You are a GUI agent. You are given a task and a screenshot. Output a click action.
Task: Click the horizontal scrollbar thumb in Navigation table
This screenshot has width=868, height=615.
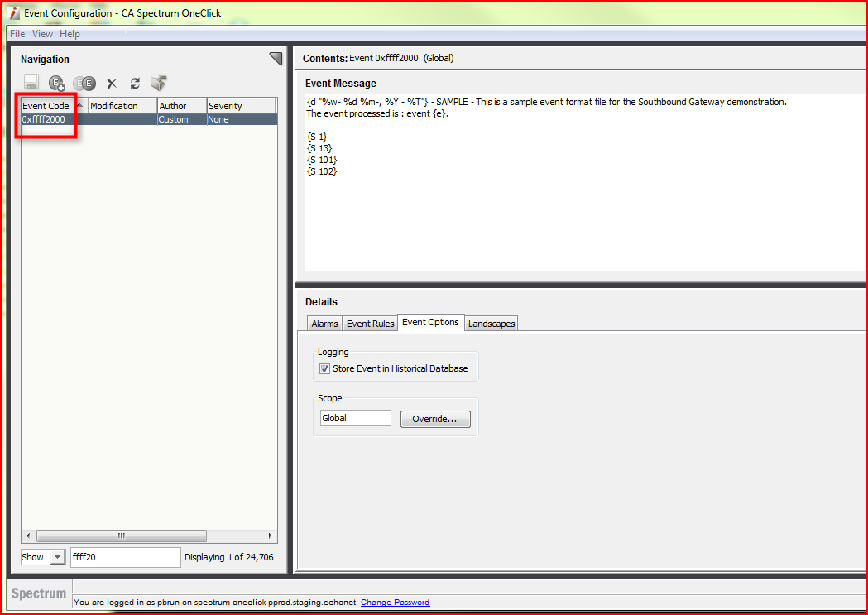pos(122,536)
